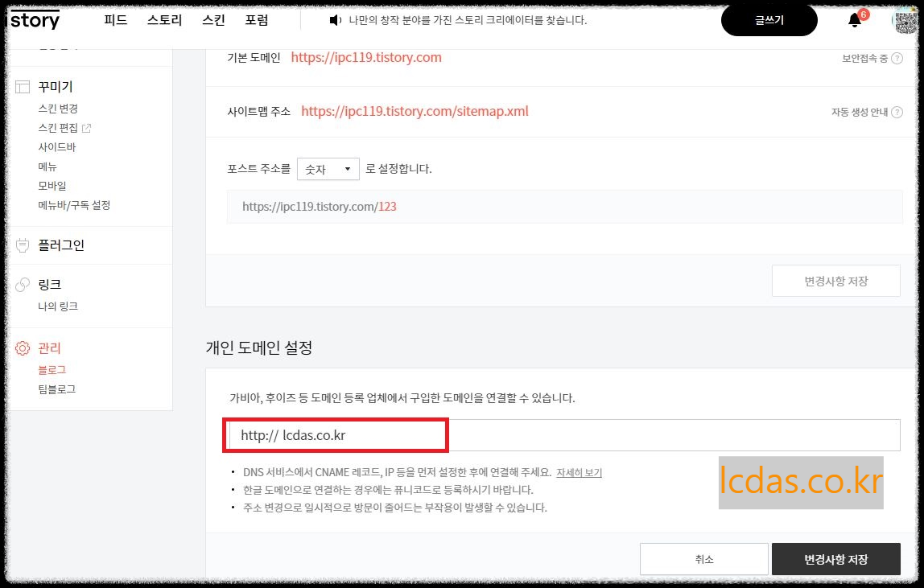Viewport: 924px width, 588px height.
Task: Open the 피드 menu
Action: click(116, 20)
